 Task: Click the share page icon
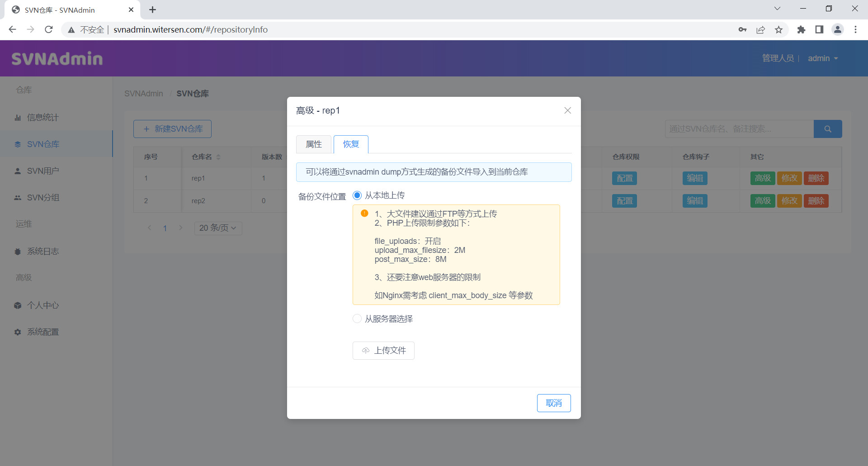[760, 29]
